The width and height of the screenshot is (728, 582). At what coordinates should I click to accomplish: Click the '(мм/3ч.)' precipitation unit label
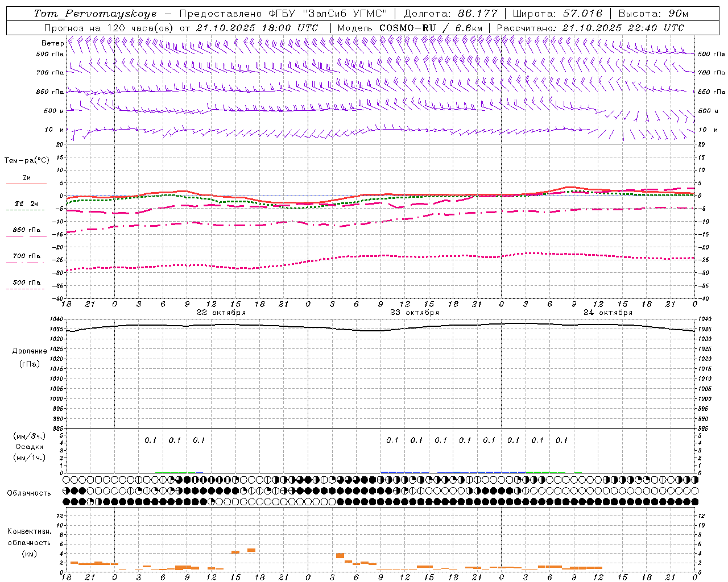30,436
